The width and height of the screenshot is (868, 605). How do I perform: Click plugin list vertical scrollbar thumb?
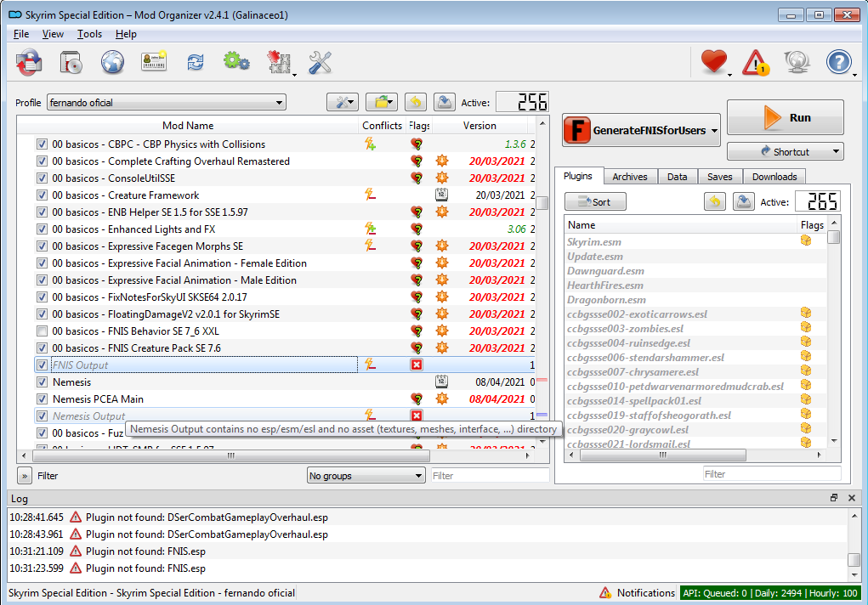(834, 237)
